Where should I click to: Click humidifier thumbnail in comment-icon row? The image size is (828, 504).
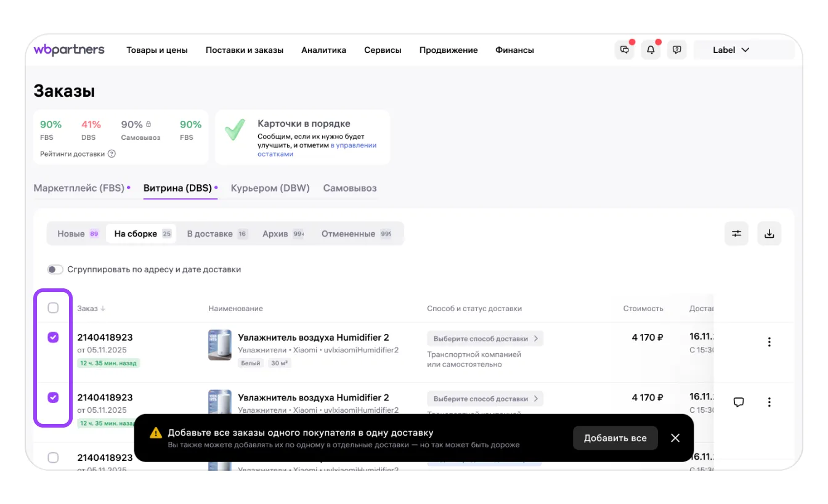click(x=220, y=402)
